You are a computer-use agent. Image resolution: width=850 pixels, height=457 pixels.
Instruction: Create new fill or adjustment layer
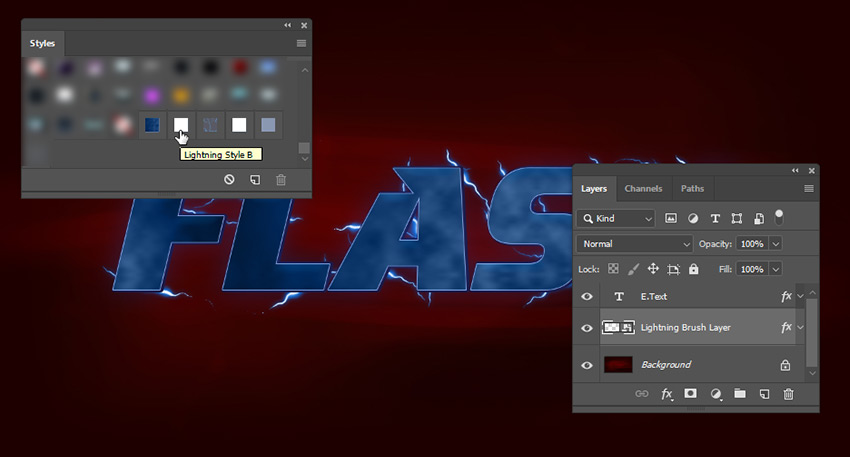[x=715, y=394]
